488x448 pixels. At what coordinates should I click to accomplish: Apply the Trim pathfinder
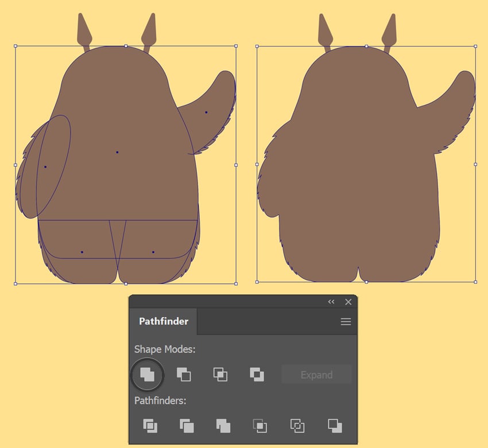coord(187,426)
